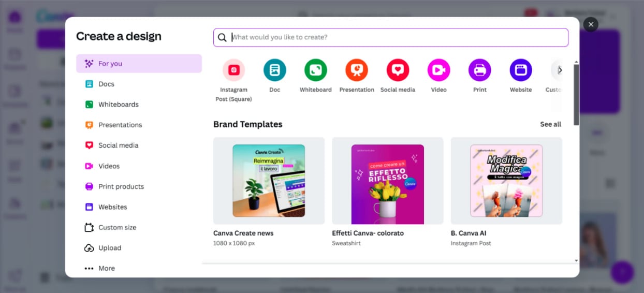Open Social media design type icon

pos(398,70)
